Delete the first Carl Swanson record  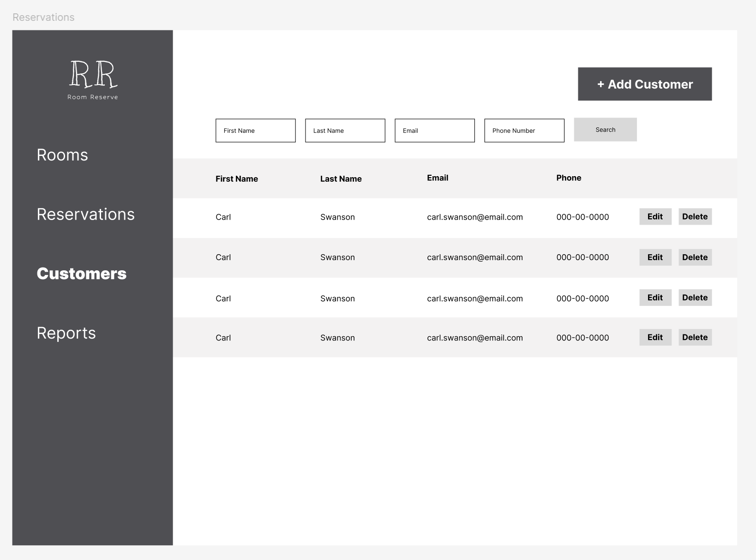point(695,216)
